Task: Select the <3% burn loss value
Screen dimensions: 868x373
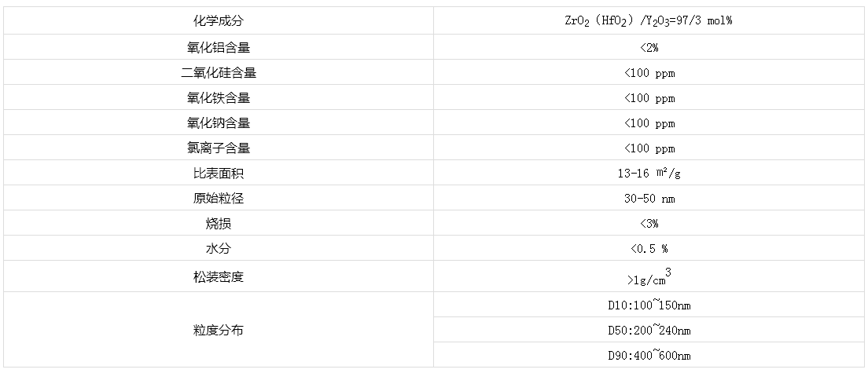Action: (649, 224)
